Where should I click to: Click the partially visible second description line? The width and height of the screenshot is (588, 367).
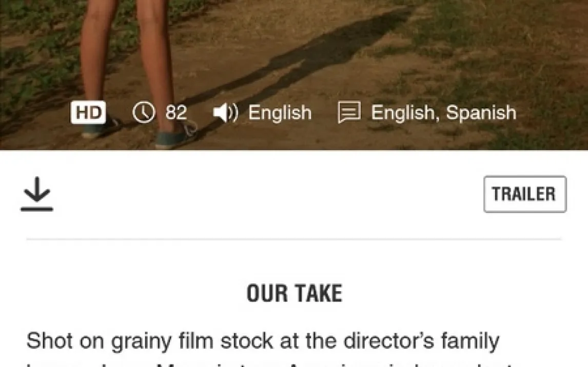tap(270, 364)
